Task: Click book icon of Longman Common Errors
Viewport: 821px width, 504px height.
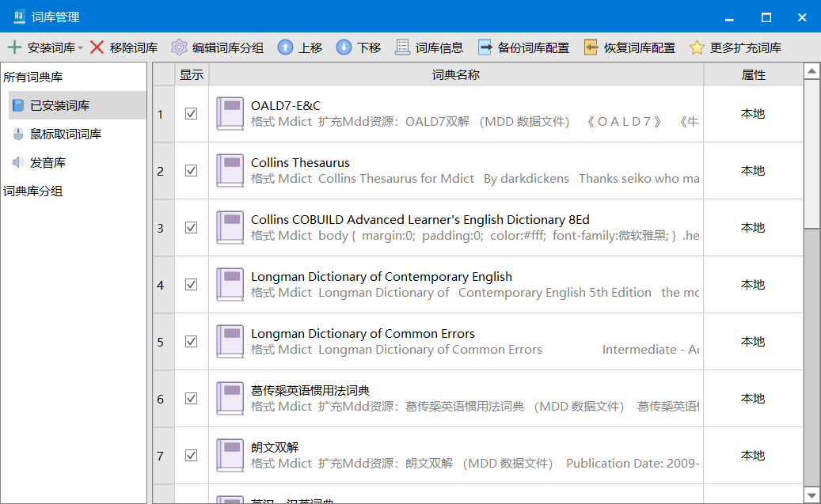Action: click(230, 342)
